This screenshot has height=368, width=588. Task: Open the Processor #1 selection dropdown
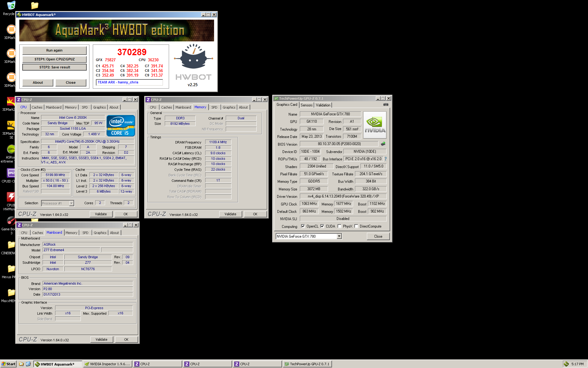pos(71,203)
